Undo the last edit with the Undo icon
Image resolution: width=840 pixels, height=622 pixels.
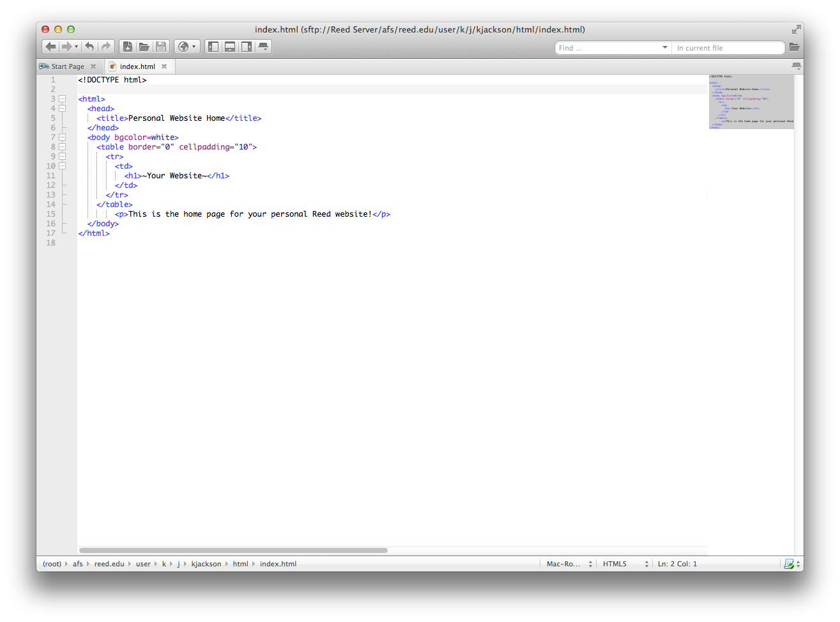pyautogui.click(x=89, y=46)
